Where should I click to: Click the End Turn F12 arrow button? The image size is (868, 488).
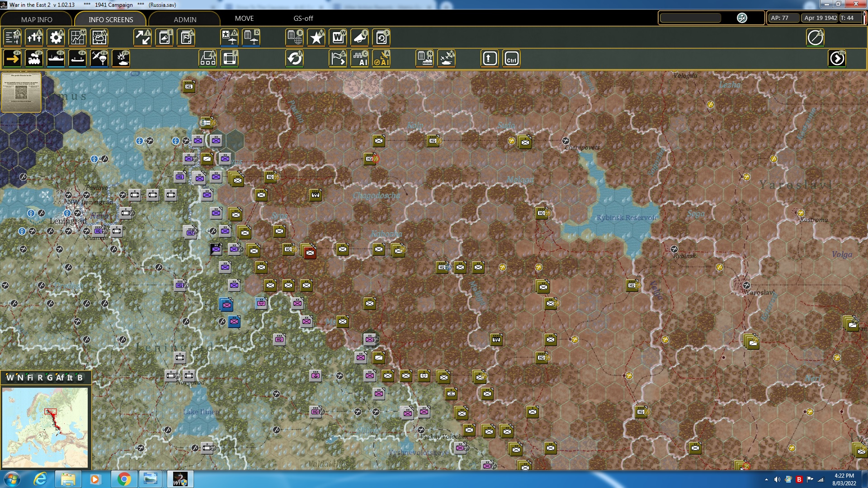pos(837,59)
